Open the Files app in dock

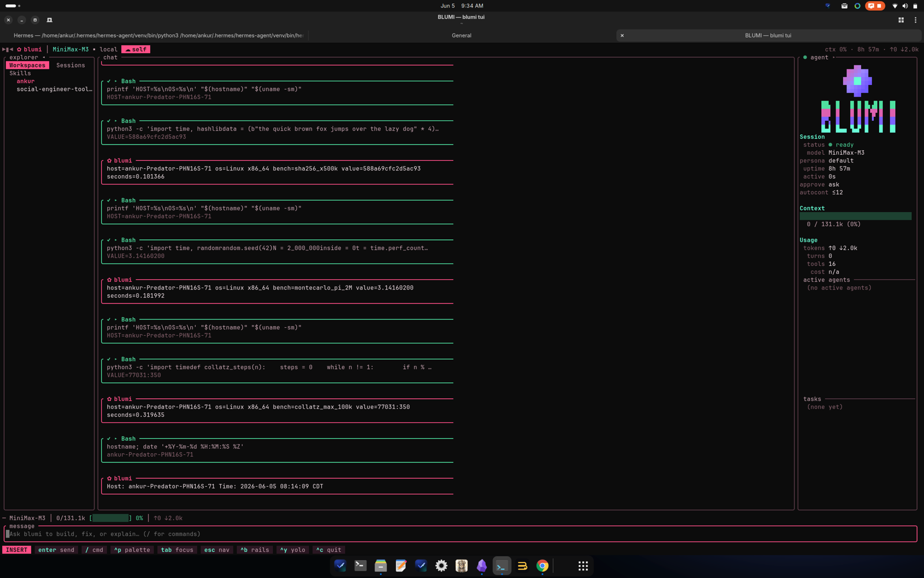tap(381, 566)
